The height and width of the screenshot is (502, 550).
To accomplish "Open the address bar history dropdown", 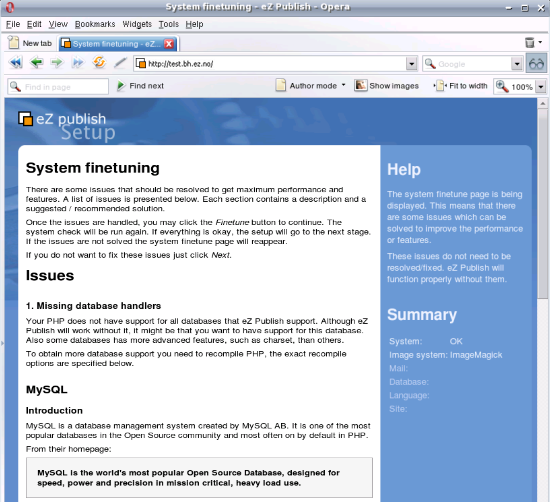I will pos(411,64).
